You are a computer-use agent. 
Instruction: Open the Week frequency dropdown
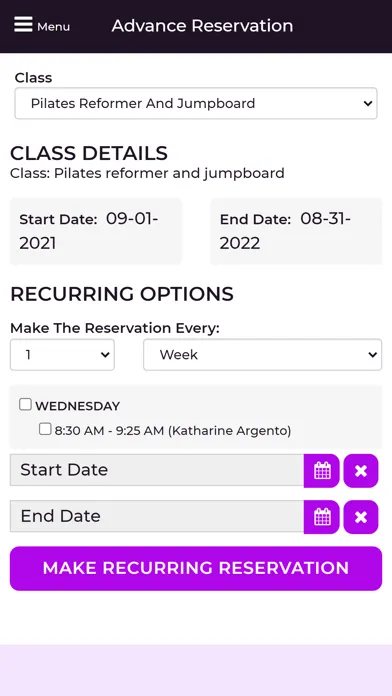coord(262,355)
